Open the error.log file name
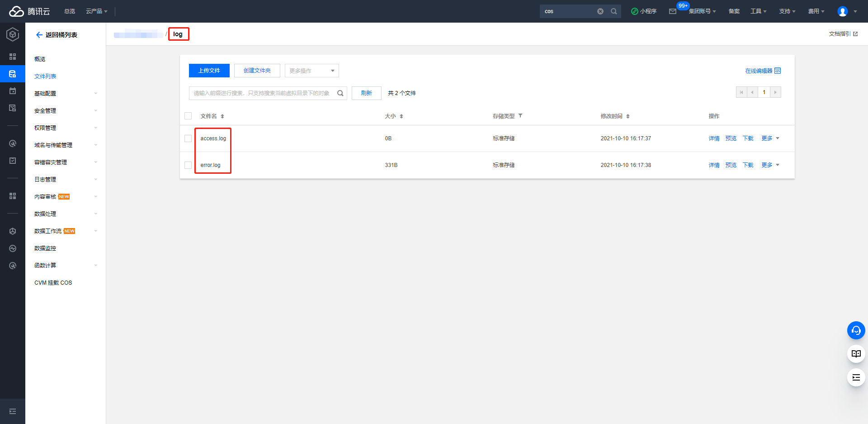The height and width of the screenshot is (424, 868). (211, 165)
